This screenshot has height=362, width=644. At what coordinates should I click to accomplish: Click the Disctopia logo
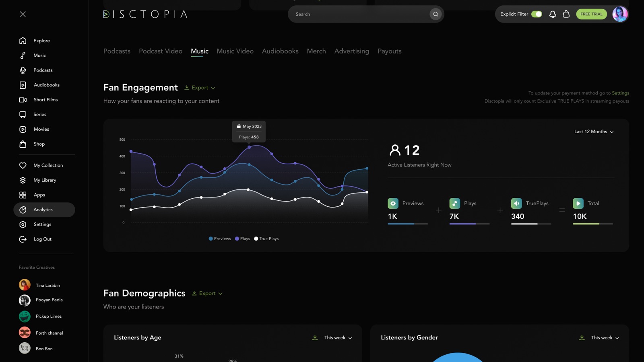[x=145, y=14]
